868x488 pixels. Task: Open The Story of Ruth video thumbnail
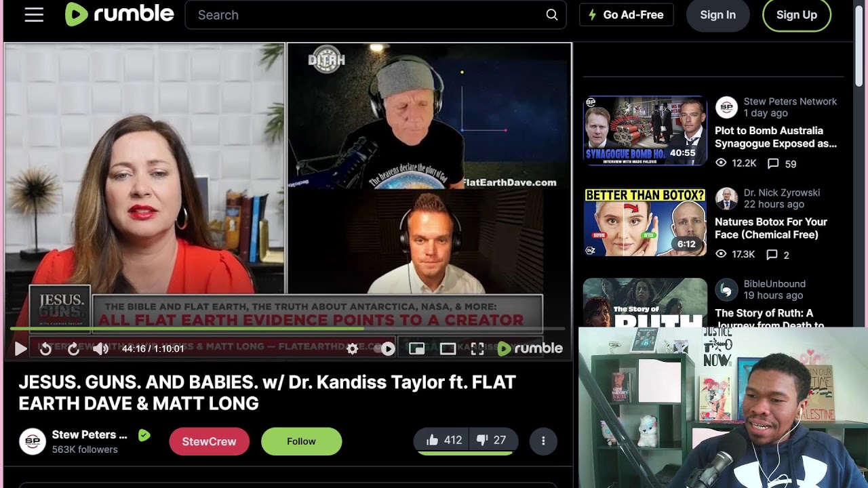tap(645, 303)
